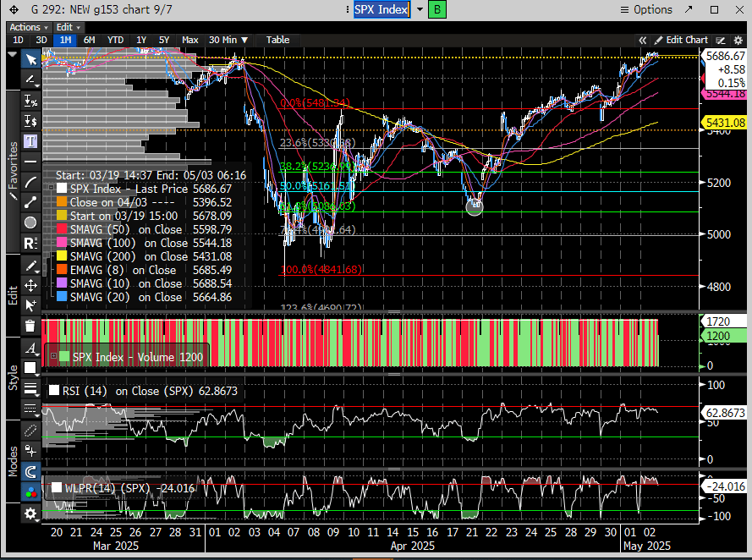
Task: Expand the dropdown arrow next to SPX Index field
Action: tap(420, 9)
